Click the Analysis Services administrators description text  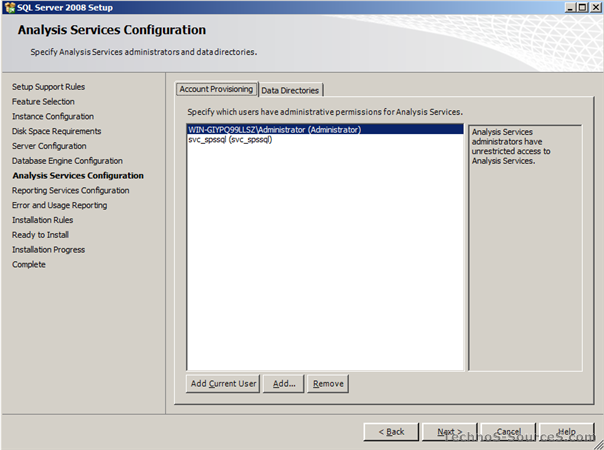pyautogui.click(x=511, y=146)
